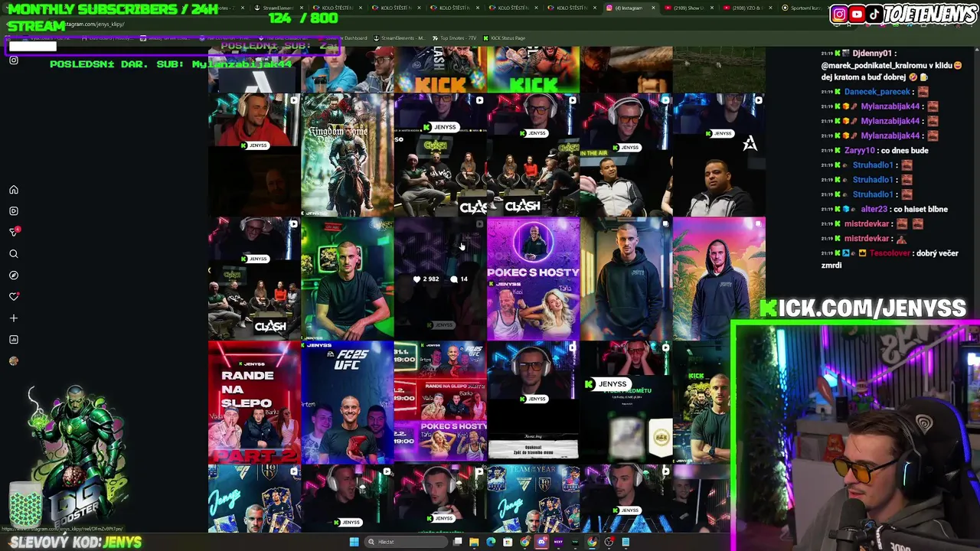Open RANDE NA SLEPO reel thumbnail
Image resolution: width=980 pixels, height=551 pixels.
pos(254,403)
